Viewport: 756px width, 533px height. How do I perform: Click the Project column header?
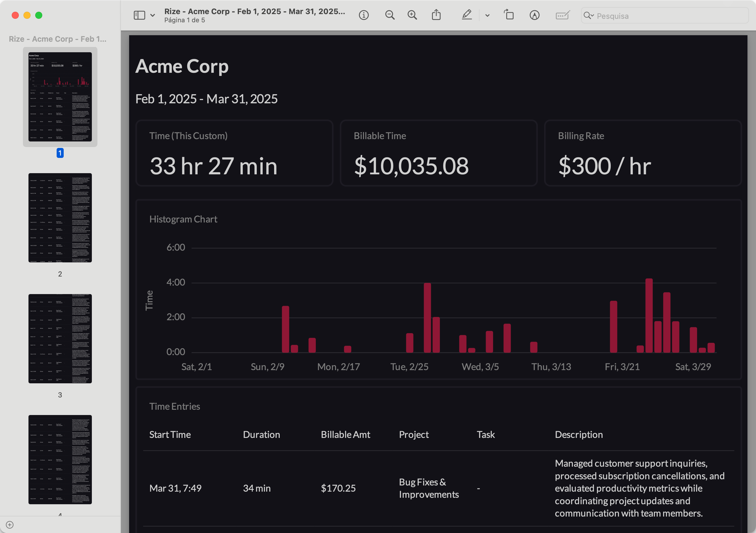click(414, 435)
